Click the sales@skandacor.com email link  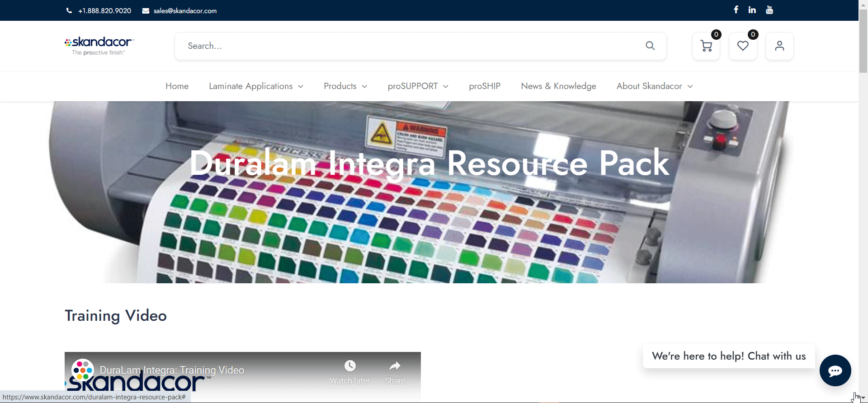click(x=185, y=11)
